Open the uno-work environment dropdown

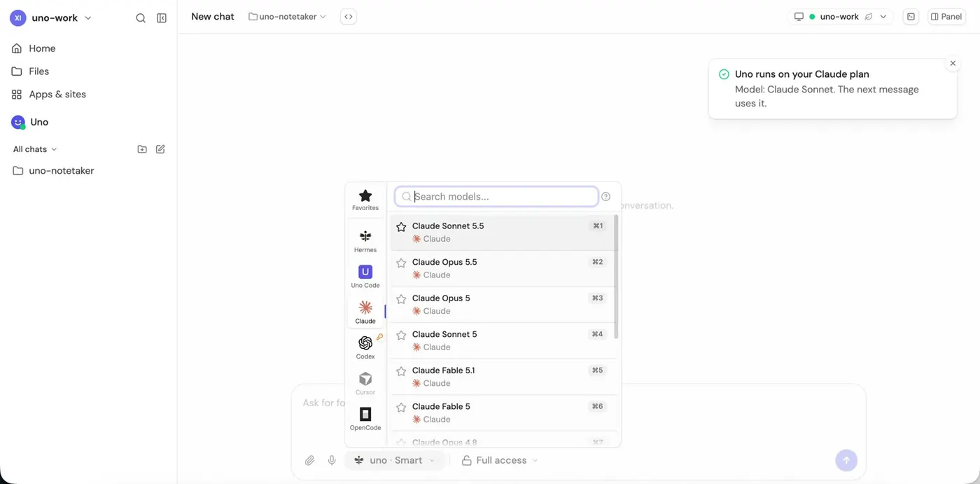[x=840, y=17]
